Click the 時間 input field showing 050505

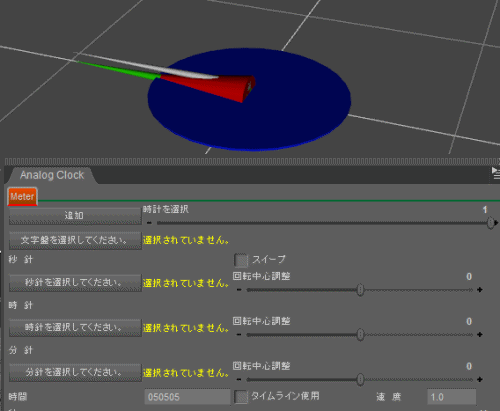[187, 397]
